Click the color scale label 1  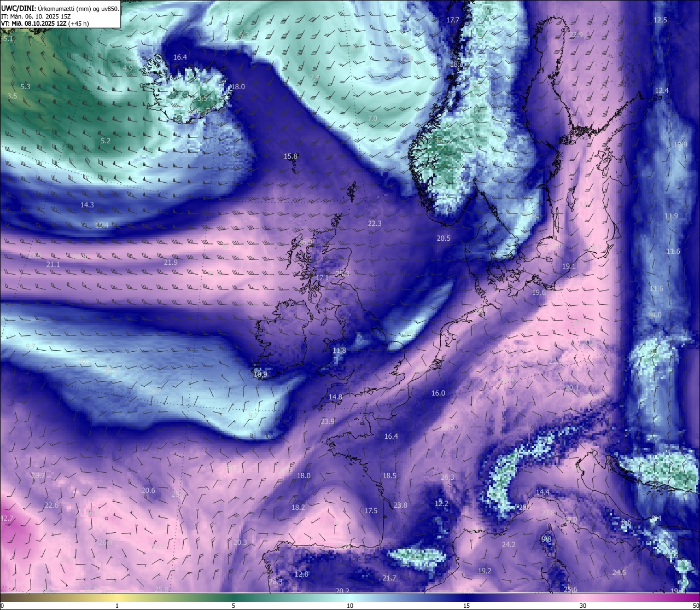117,606
